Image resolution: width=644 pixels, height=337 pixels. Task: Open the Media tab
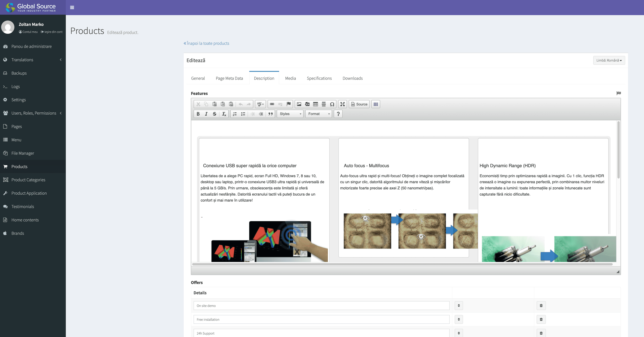(290, 78)
